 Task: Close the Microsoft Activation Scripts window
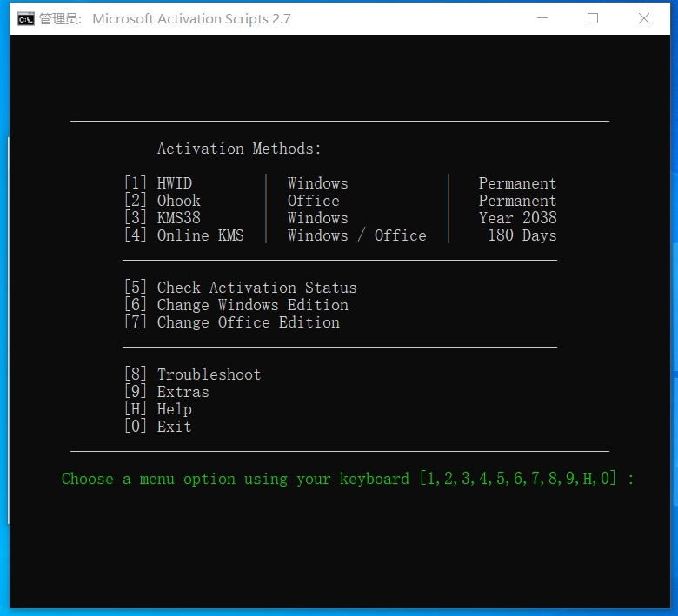click(644, 18)
